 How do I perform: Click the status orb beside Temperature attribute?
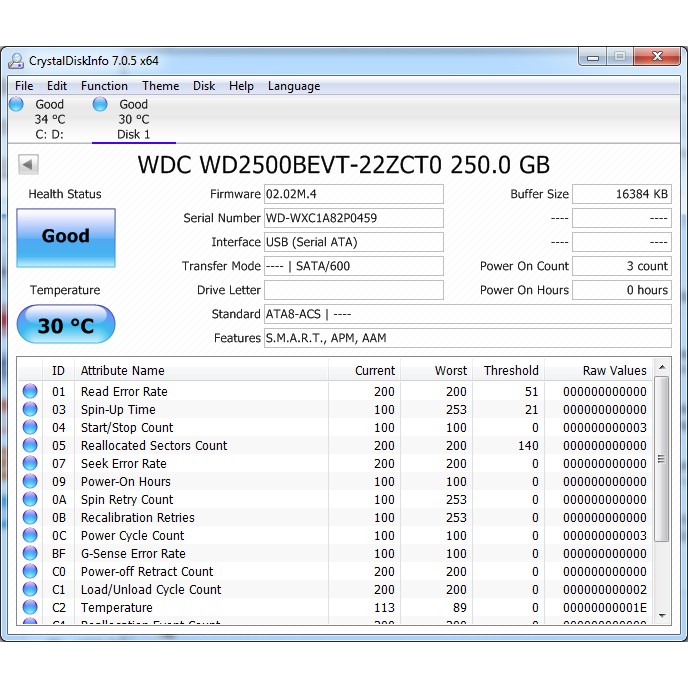pos(30,608)
